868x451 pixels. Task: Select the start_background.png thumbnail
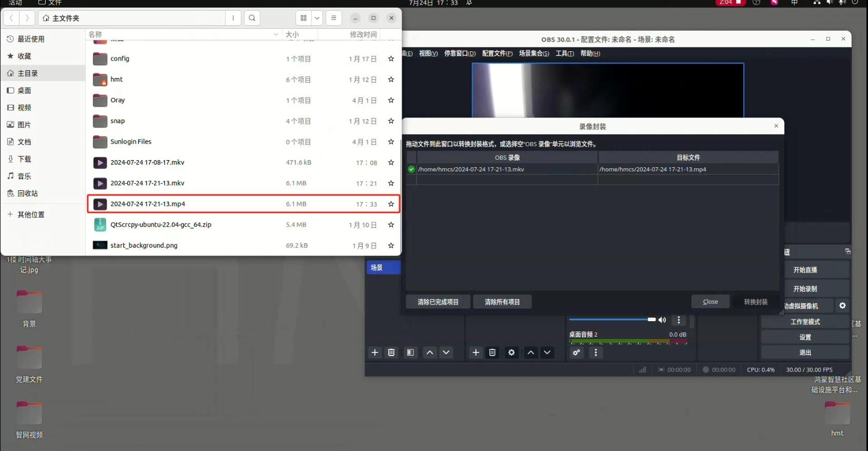(x=100, y=245)
